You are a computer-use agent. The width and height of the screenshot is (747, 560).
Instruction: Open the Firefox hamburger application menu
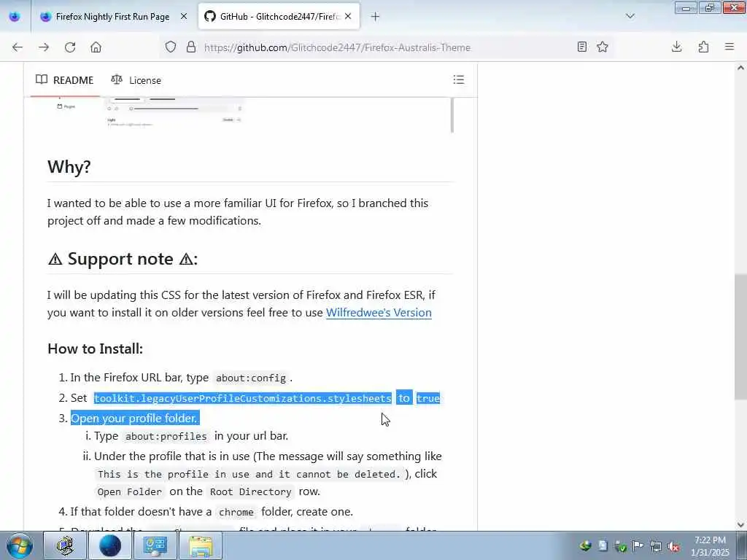729,47
